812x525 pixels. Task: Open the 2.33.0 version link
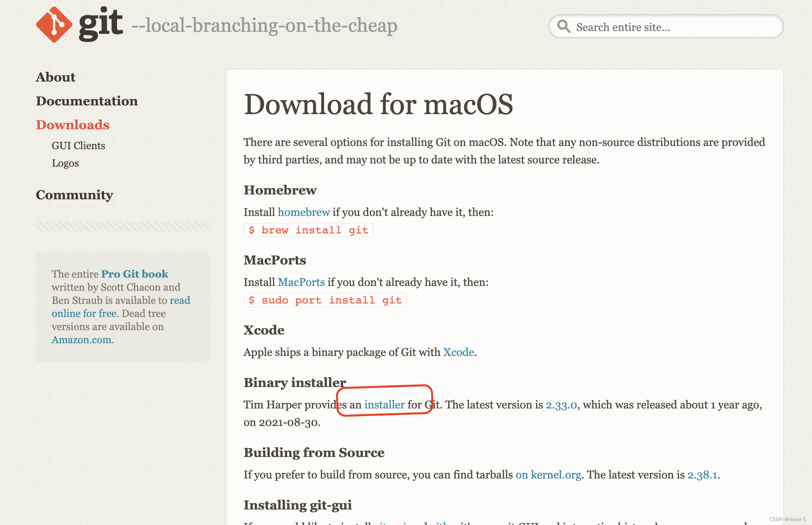(x=561, y=405)
